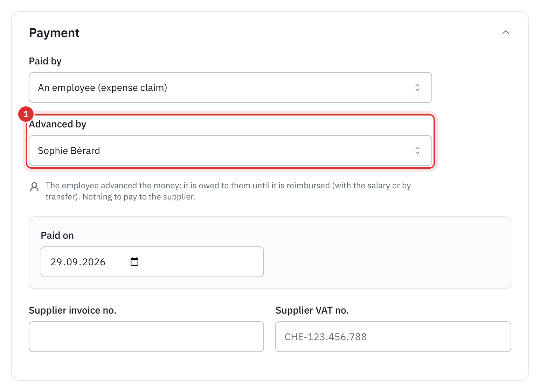Open the Advanced by dropdown
Viewport: 540px width, 392px height.
(x=230, y=150)
